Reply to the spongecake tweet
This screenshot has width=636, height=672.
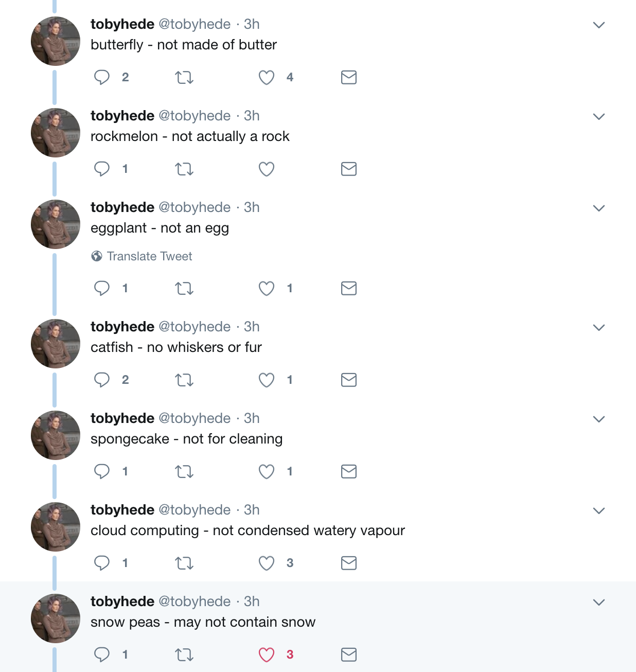pyautogui.click(x=102, y=471)
